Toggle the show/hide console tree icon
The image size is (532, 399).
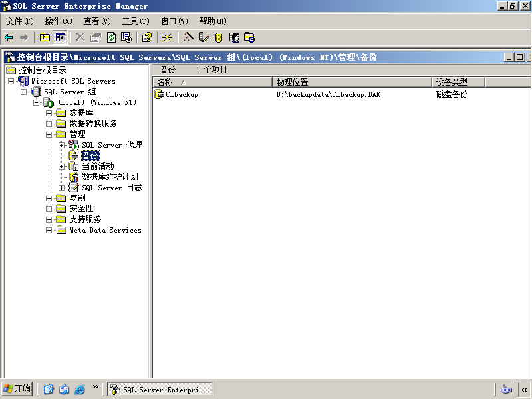61,37
